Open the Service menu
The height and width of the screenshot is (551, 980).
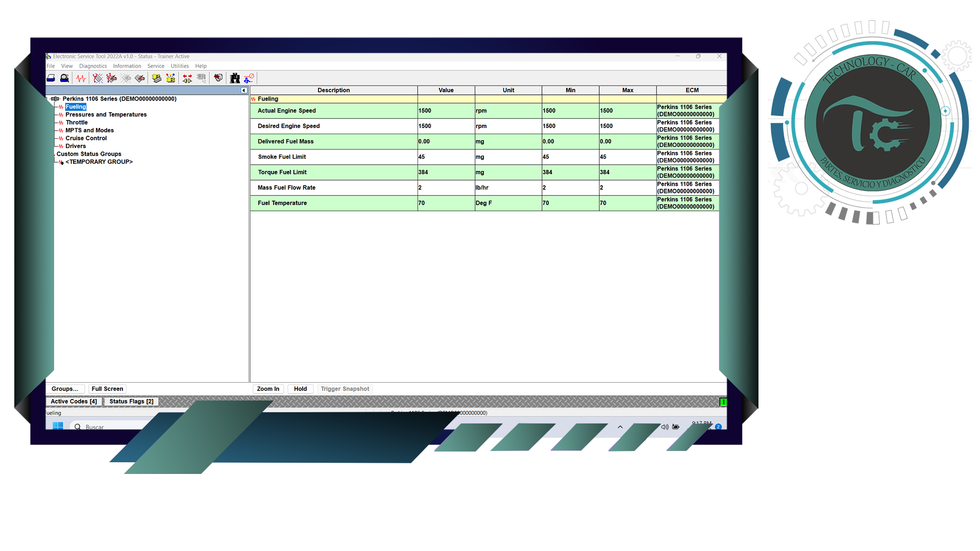coord(156,66)
